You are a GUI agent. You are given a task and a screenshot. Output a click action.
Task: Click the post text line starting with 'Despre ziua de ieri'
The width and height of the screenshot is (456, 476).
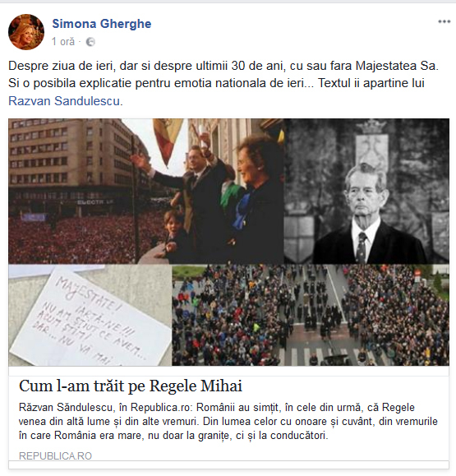(x=223, y=66)
